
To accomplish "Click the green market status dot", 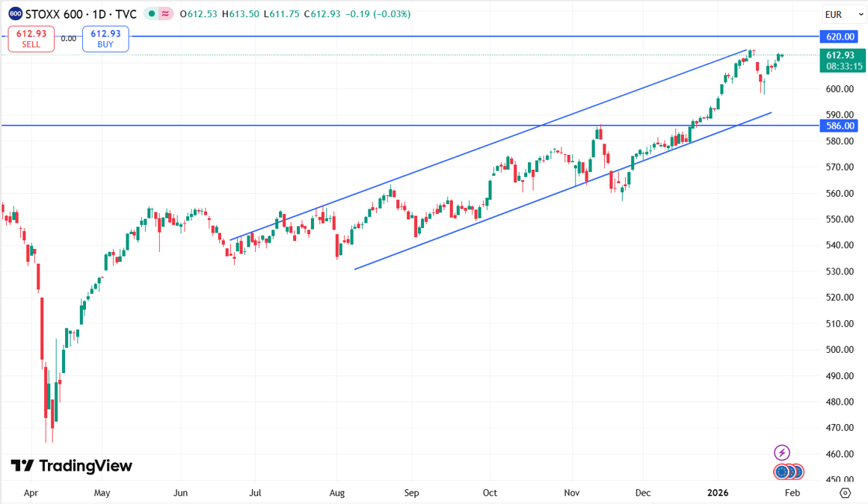I will pos(152,14).
